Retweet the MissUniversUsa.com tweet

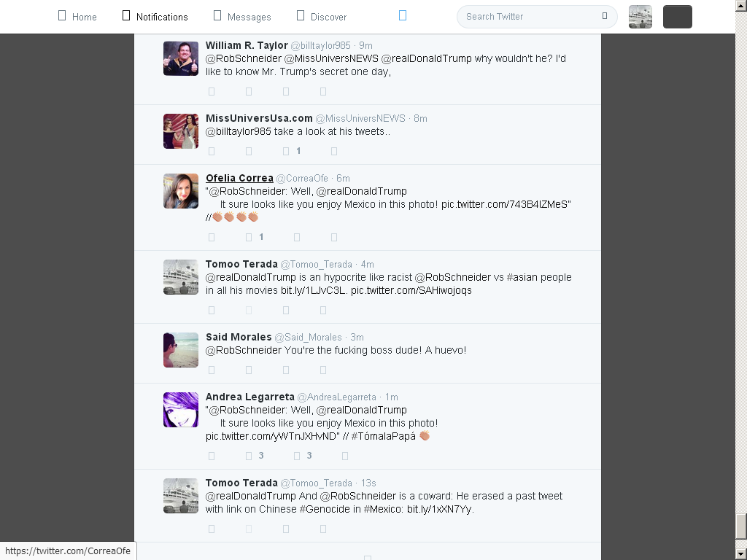point(249,152)
